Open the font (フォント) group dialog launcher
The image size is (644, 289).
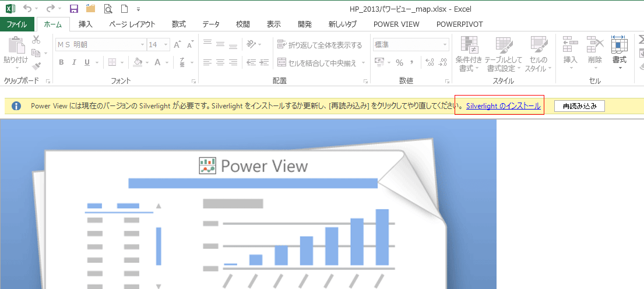[193, 82]
